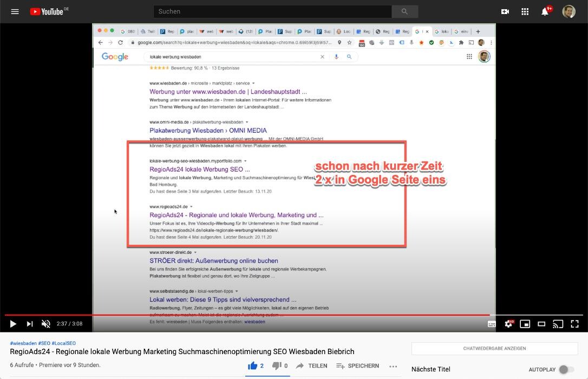Show chat replay with CHATWIEDERGABE ANZEIGEN
The width and height of the screenshot is (588, 379).
click(494, 349)
